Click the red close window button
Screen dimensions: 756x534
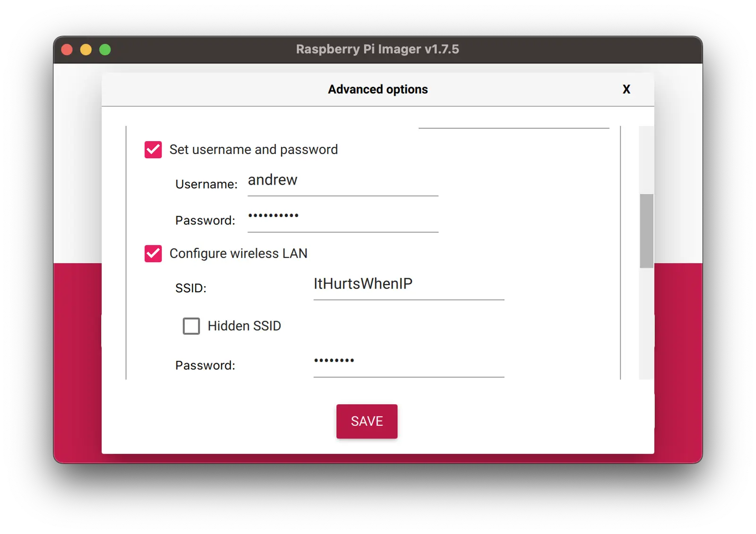tap(67, 50)
